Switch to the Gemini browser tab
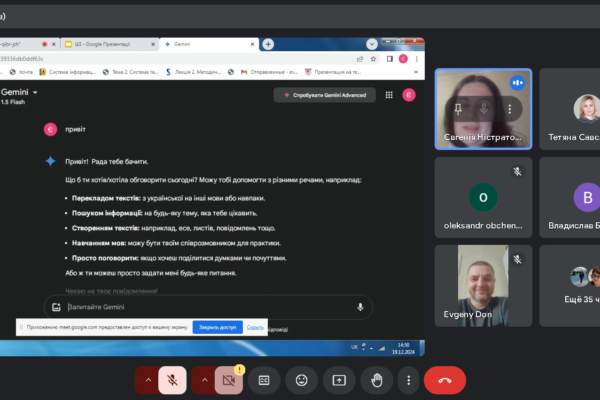 click(x=209, y=44)
